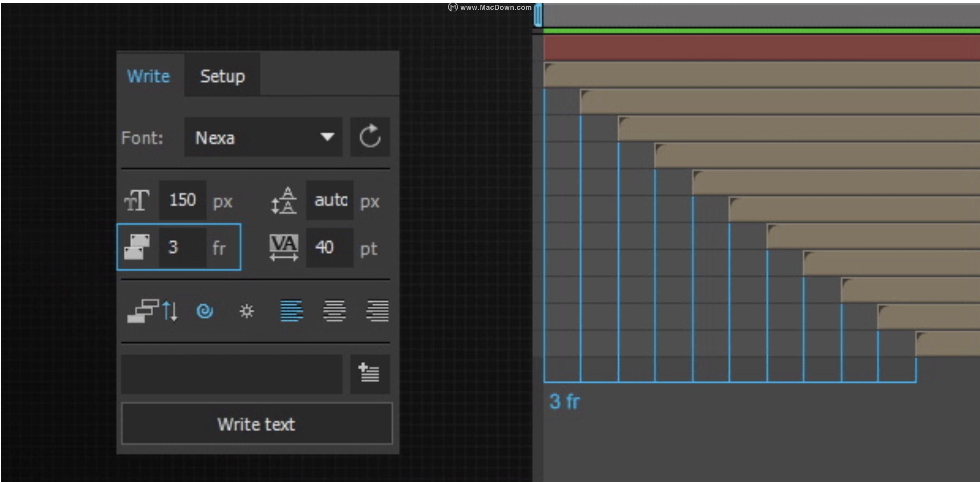Open the Nexa font dropdown
This screenshot has width=980, height=482.
click(x=263, y=137)
